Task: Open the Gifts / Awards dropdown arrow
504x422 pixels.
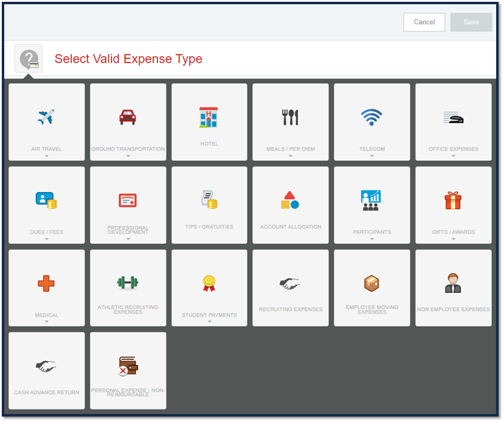Action: (x=453, y=239)
